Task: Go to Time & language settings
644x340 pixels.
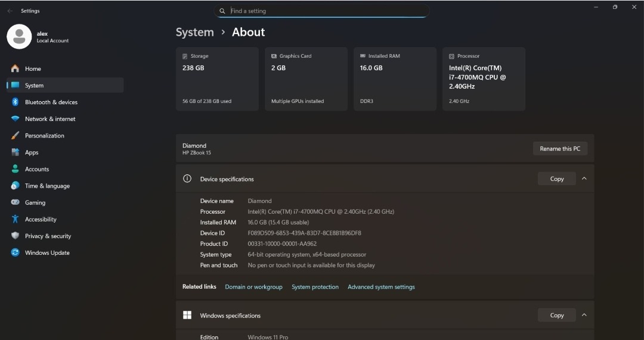Action: pyautogui.click(x=47, y=186)
